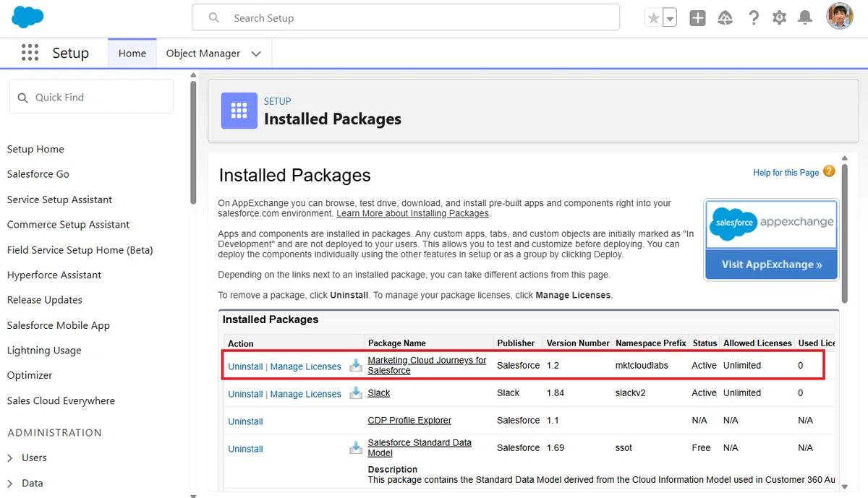The height and width of the screenshot is (498, 868).
Task: Click the Quick Find input box
Action: click(91, 97)
